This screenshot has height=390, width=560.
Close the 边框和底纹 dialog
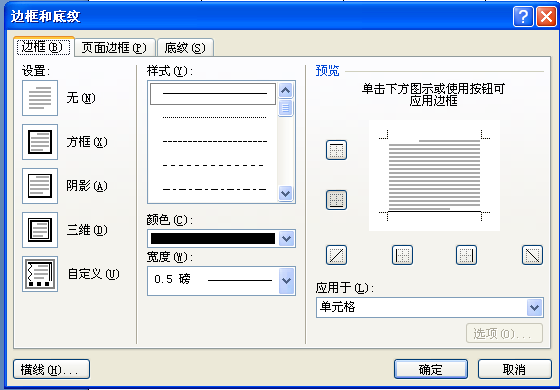[x=546, y=17]
